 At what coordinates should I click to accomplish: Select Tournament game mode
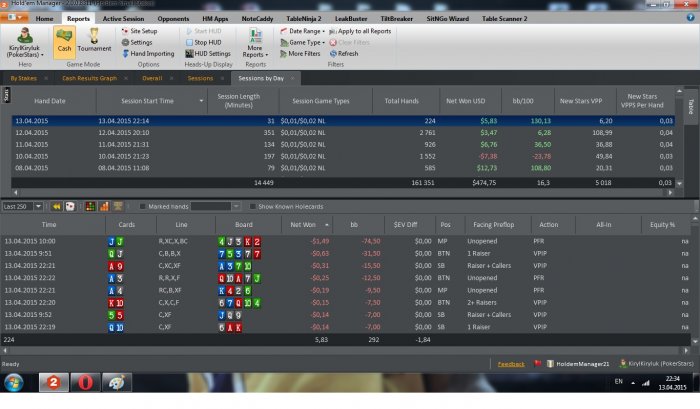pos(94,42)
